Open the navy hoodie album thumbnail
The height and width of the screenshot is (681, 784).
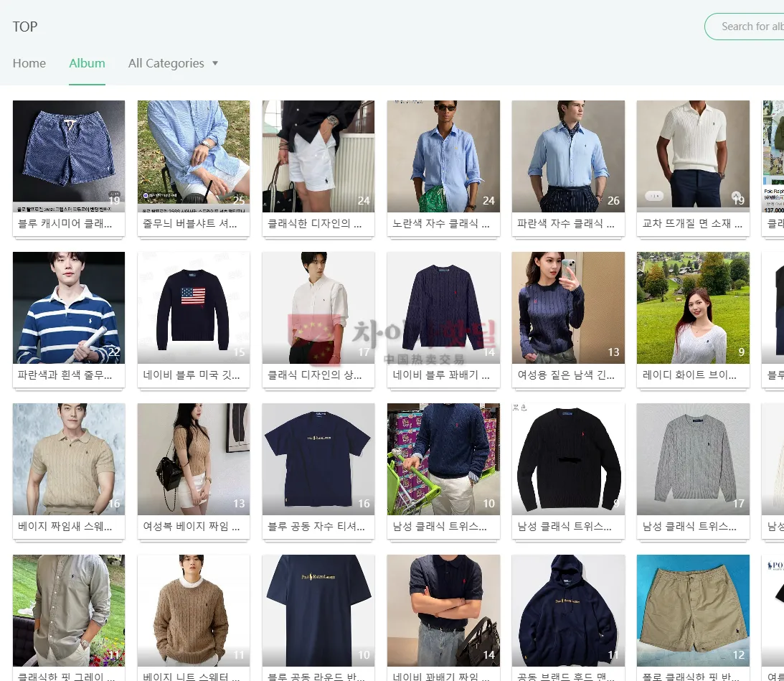(568, 611)
